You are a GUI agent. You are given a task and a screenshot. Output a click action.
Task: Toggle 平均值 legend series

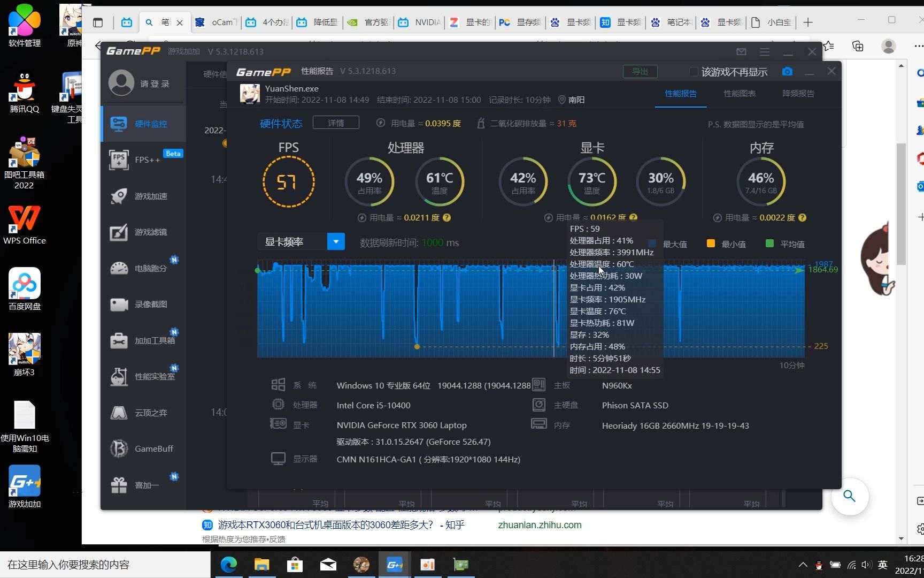tap(785, 244)
